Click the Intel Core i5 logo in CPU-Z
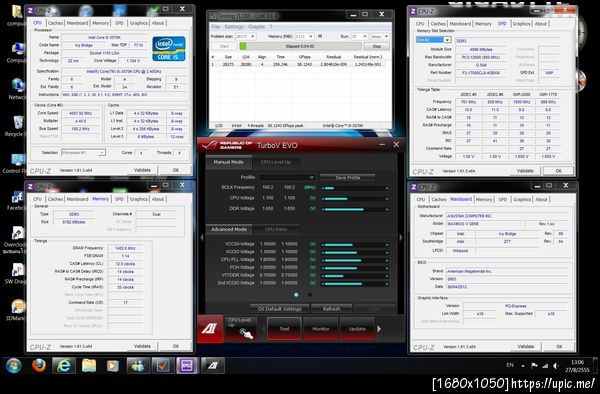 coord(169,49)
